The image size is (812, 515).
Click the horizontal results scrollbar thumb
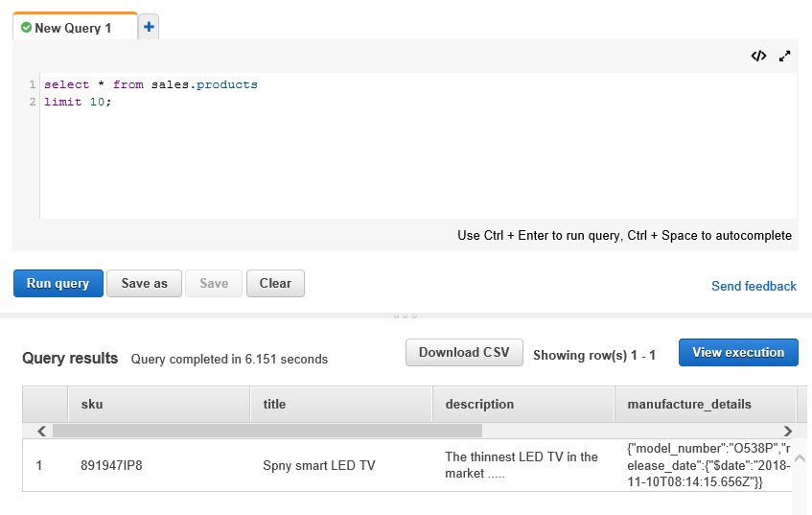pos(267,431)
